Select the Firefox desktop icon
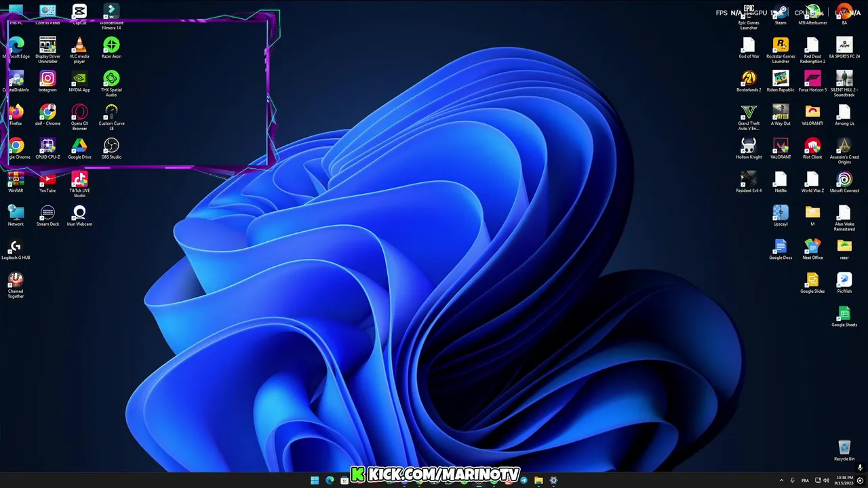The width and height of the screenshot is (868, 488). [16, 115]
